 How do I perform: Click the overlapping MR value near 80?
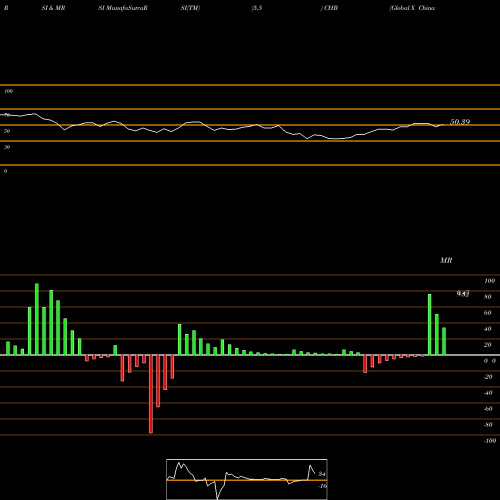coord(463,294)
